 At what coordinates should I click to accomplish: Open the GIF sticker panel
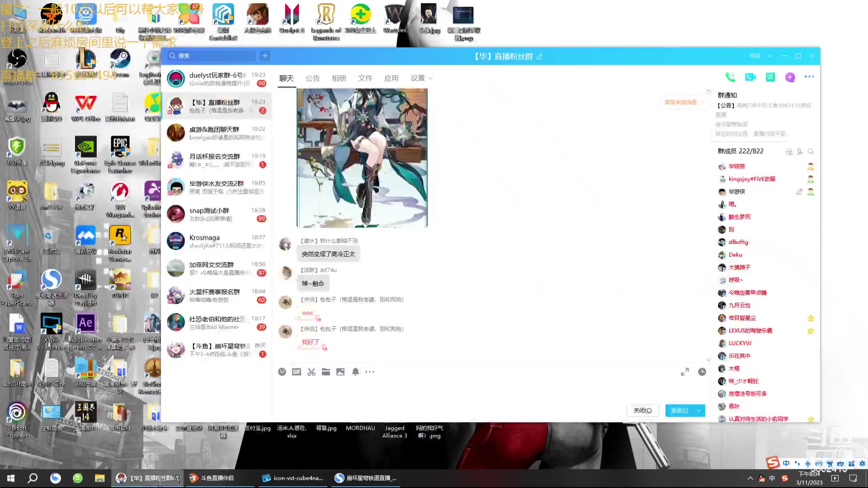click(x=297, y=372)
